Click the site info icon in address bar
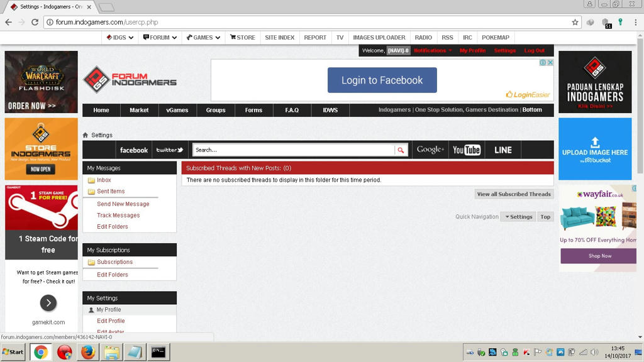Viewport: 644px width, 362px height. pyautogui.click(x=50, y=22)
